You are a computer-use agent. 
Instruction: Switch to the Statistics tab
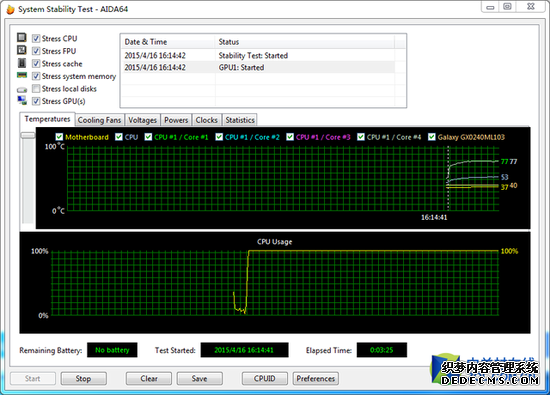pyautogui.click(x=240, y=120)
